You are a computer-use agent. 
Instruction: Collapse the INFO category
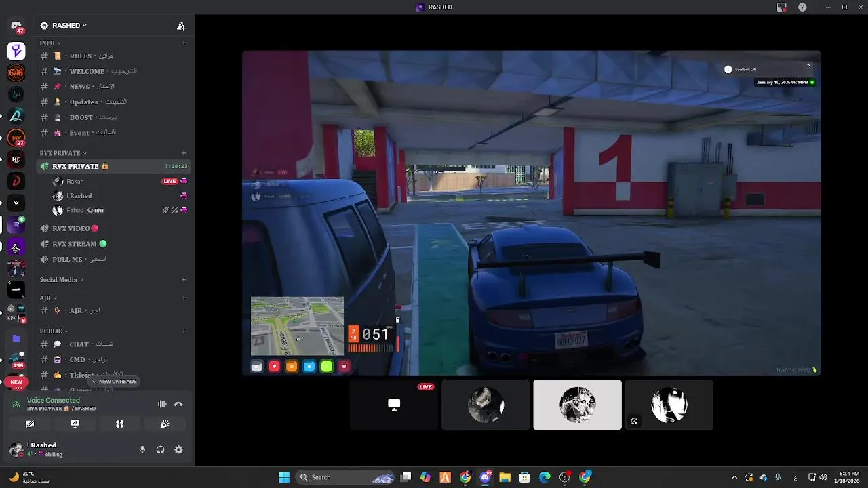coord(50,43)
